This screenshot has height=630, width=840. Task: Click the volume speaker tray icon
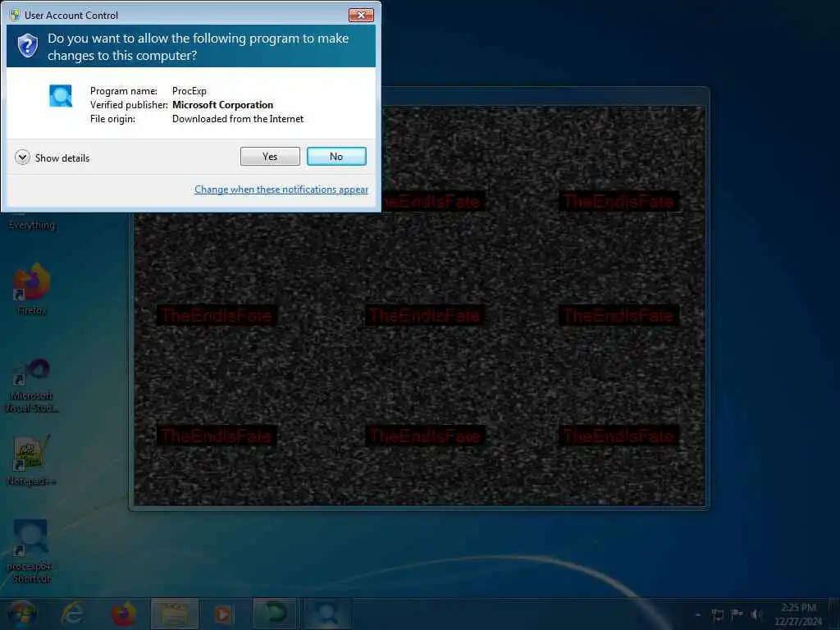pyautogui.click(x=756, y=614)
